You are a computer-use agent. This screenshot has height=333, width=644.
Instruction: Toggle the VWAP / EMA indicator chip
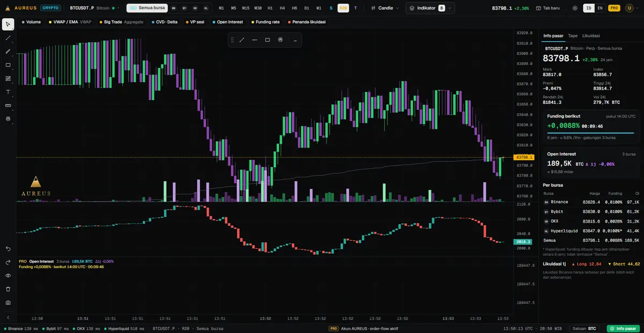tap(70, 22)
